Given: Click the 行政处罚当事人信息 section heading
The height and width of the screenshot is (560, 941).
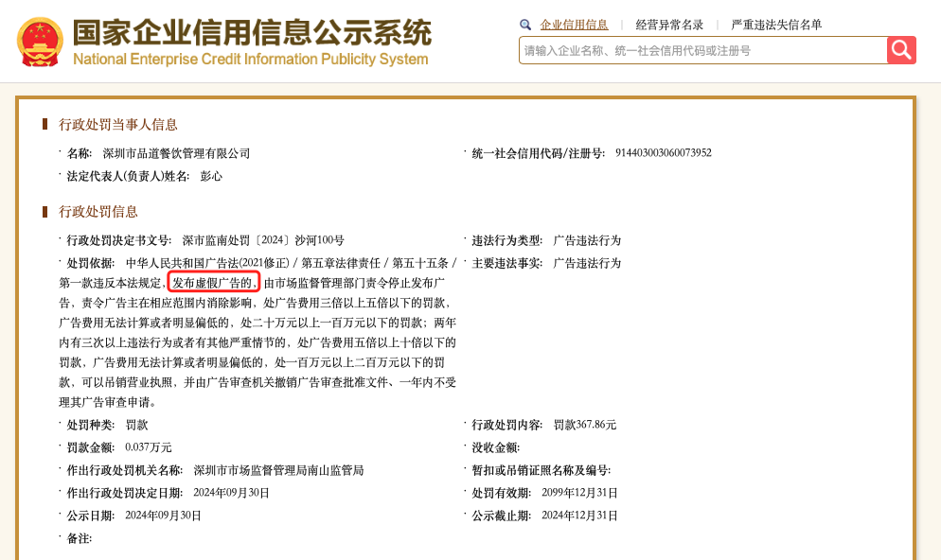Looking at the screenshot, I should [x=118, y=125].
